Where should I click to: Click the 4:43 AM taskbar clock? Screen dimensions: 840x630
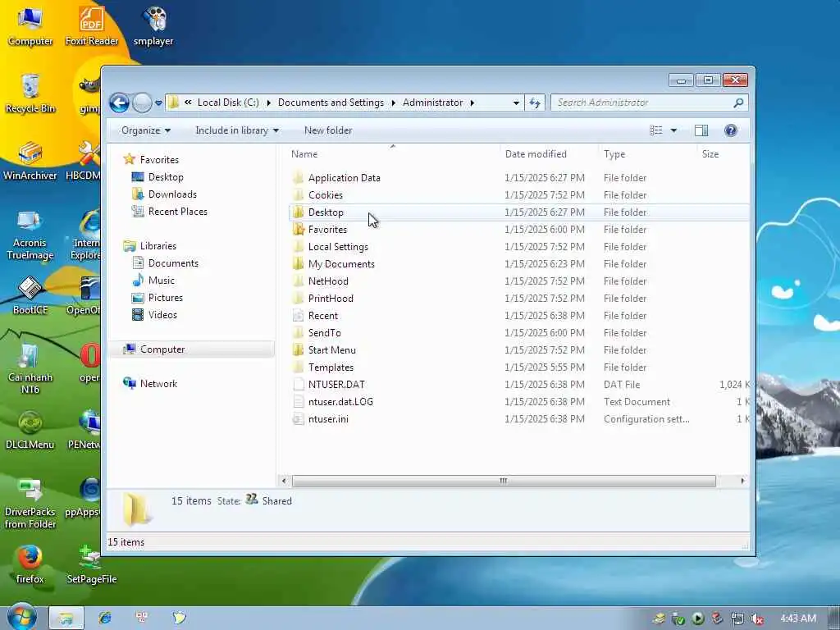(797, 619)
